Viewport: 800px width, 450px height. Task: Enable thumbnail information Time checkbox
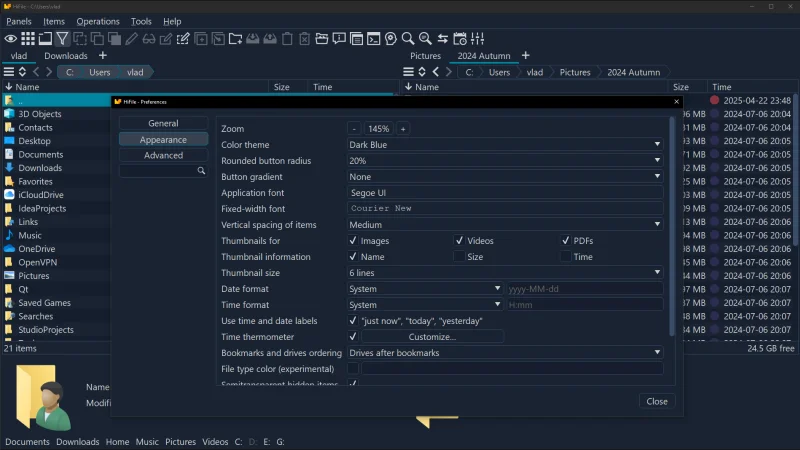pyautogui.click(x=565, y=257)
